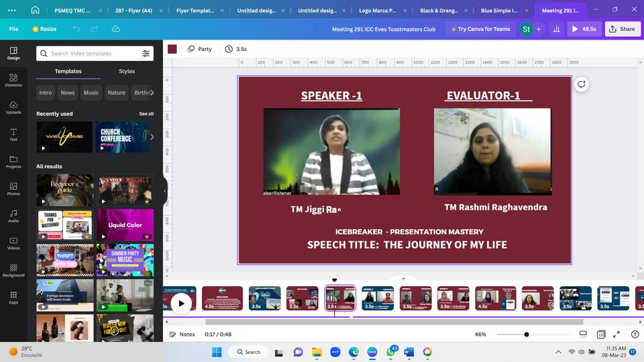Open the File menu
The width and height of the screenshot is (644, 362).
click(13, 29)
